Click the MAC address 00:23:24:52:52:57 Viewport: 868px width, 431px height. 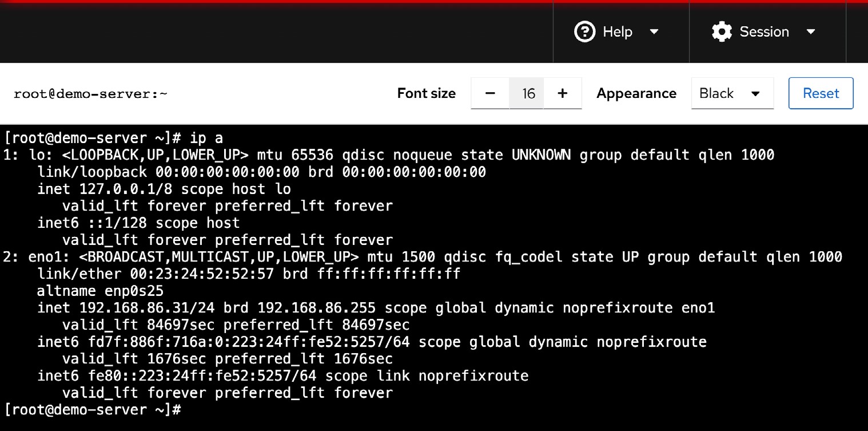pos(202,274)
